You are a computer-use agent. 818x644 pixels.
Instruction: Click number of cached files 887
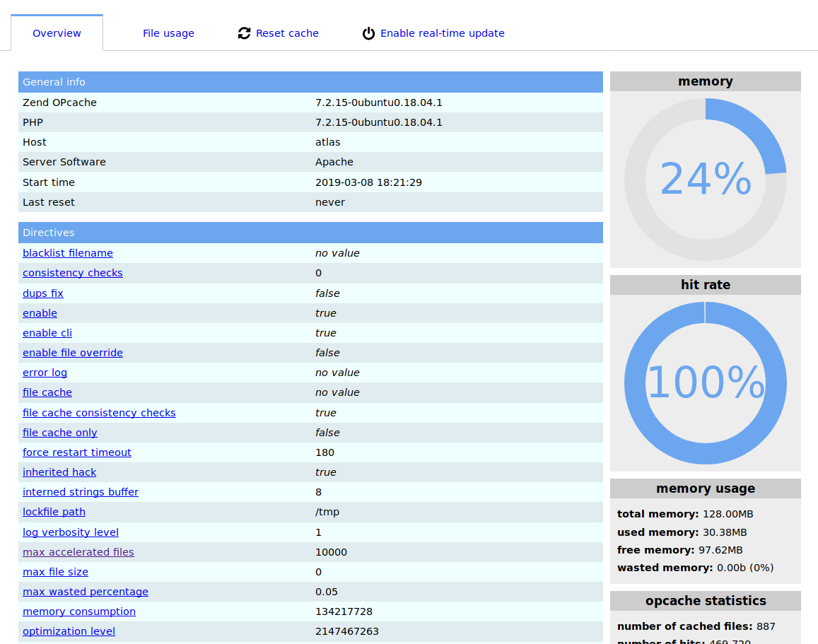(696, 626)
